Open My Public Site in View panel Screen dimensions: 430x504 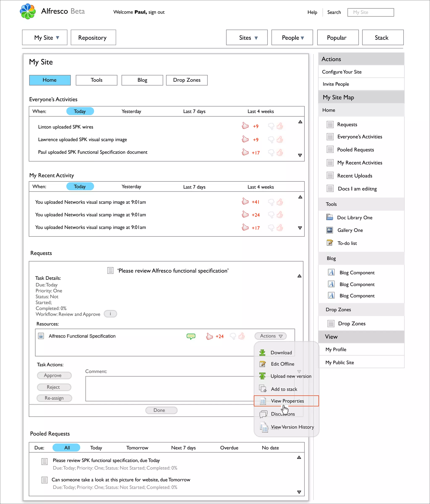[361, 362]
